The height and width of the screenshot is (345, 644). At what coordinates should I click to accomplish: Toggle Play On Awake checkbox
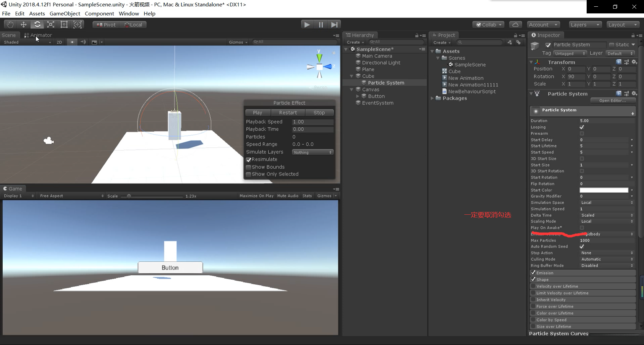582,228
